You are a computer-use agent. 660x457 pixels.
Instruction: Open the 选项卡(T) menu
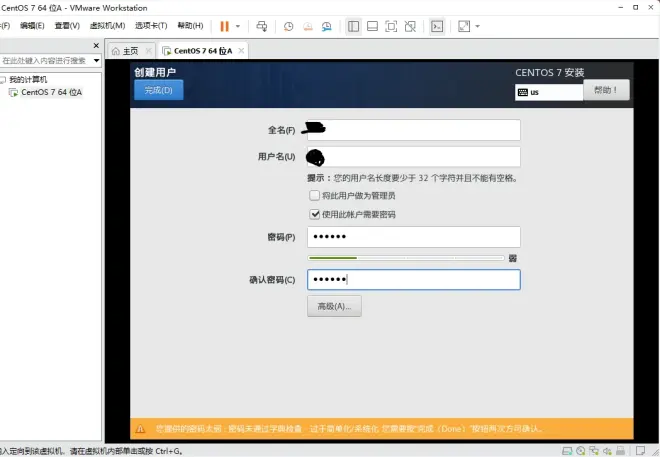click(151, 26)
